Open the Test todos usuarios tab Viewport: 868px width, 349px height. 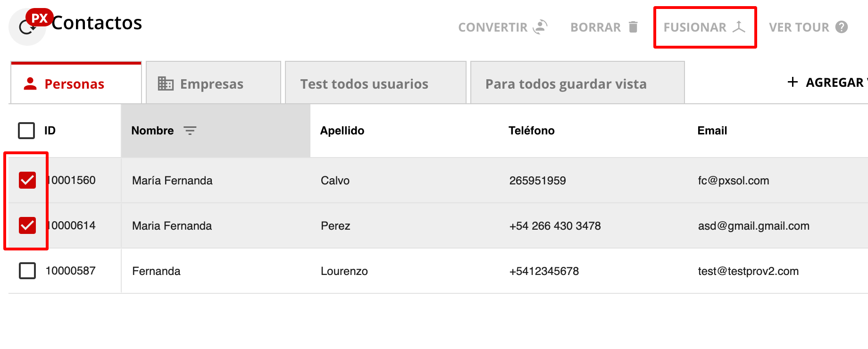364,83
